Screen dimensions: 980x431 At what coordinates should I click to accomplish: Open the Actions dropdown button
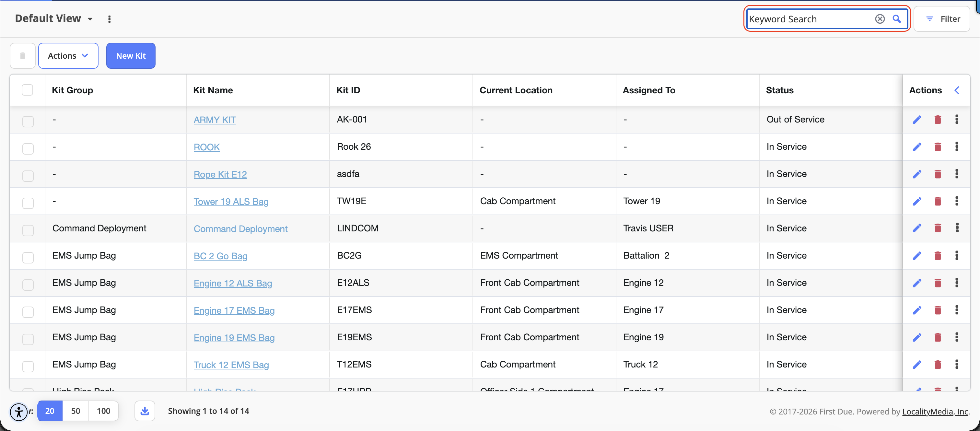(x=68, y=56)
